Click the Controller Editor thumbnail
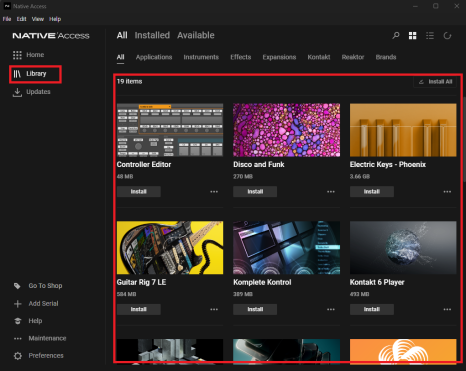The height and width of the screenshot is (371, 466). click(x=170, y=130)
